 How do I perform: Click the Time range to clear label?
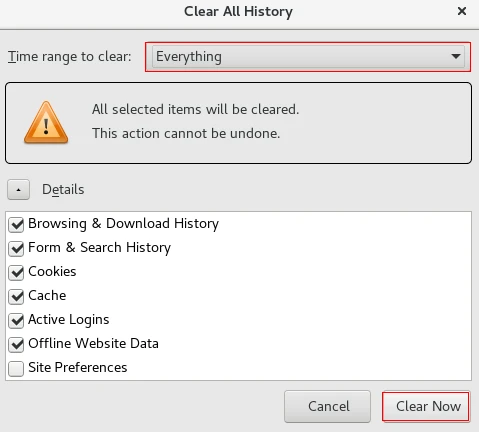(70, 57)
